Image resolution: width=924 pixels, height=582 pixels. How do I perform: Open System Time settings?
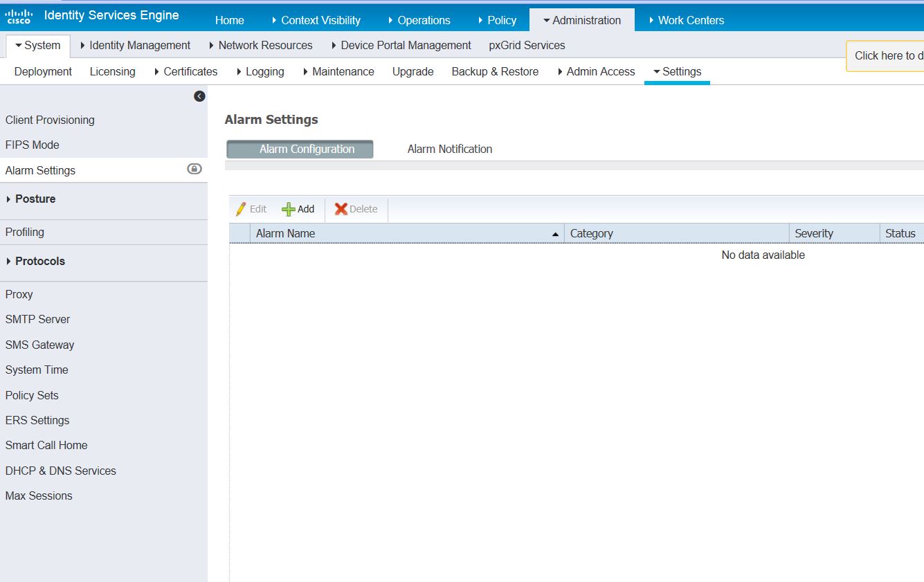[37, 370]
